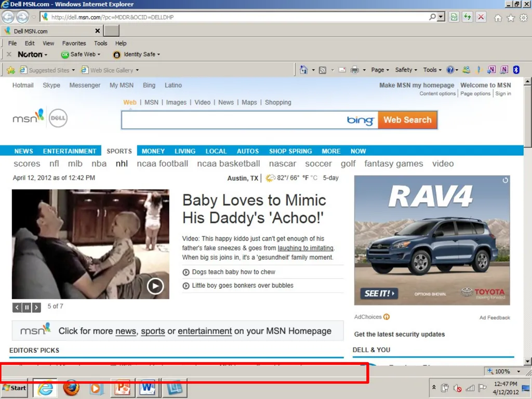Expand the Page menu in command bar
This screenshot has width=532, height=399.
pyautogui.click(x=380, y=70)
